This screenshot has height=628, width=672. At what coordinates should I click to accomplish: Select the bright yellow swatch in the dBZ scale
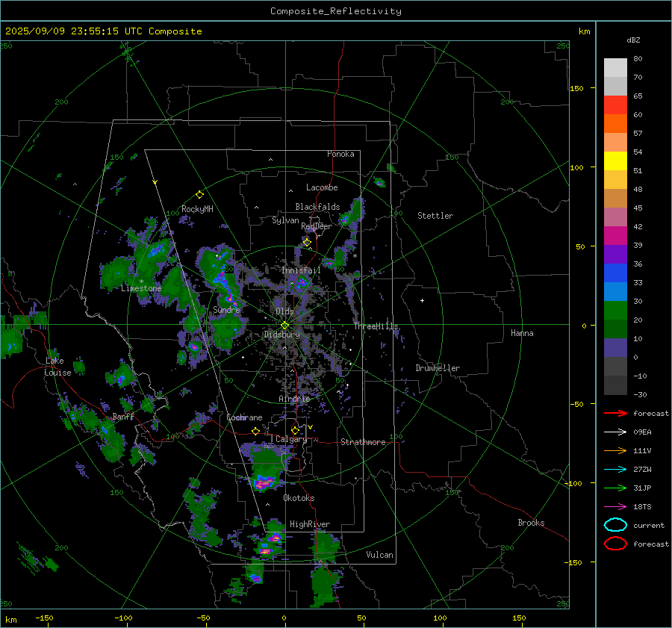click(615, 161)
